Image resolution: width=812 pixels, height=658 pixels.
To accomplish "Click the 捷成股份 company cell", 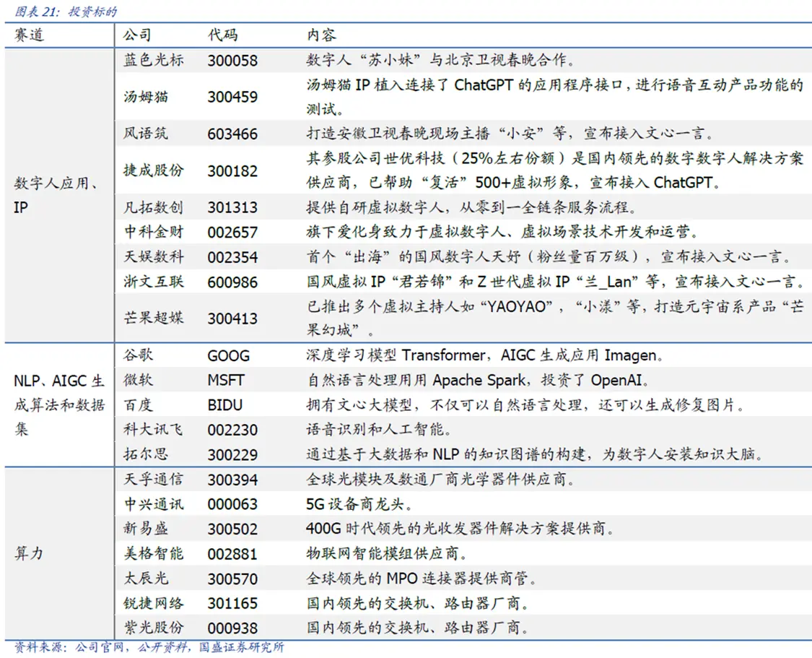I will coord(153,170).
